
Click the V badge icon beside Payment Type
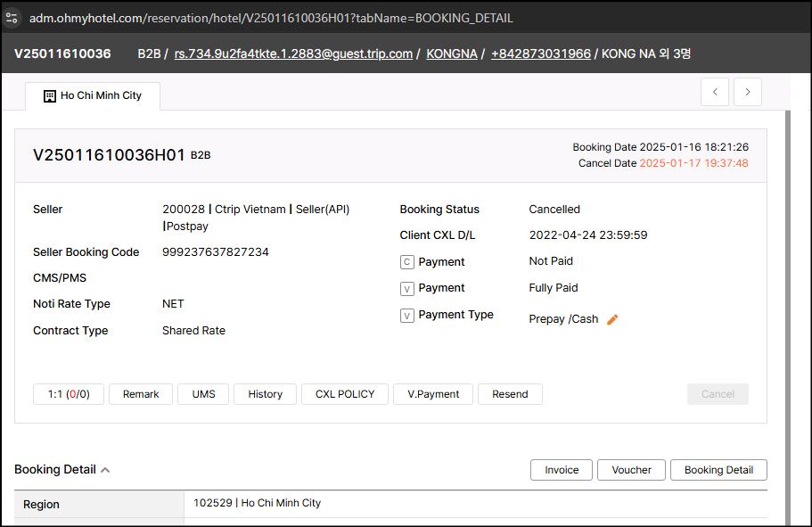[407, 315]
